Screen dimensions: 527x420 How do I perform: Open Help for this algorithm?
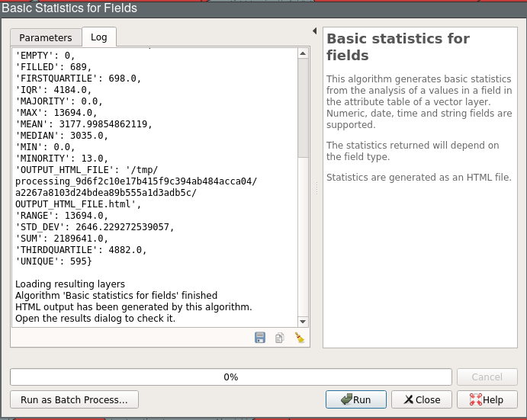[486, 399]
